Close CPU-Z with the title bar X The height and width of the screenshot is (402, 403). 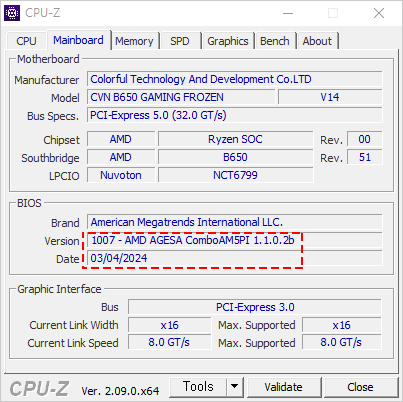point(379,13)
